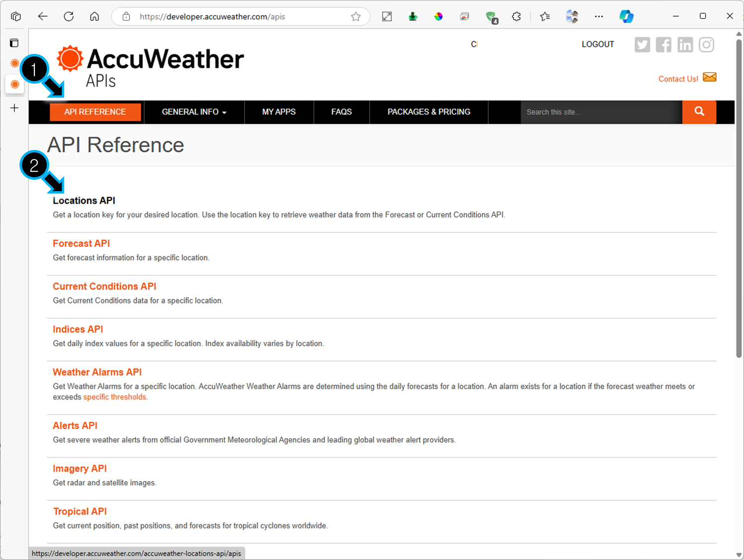
Task: Click the Contact Us! link
Action: (x=678, y=79)
